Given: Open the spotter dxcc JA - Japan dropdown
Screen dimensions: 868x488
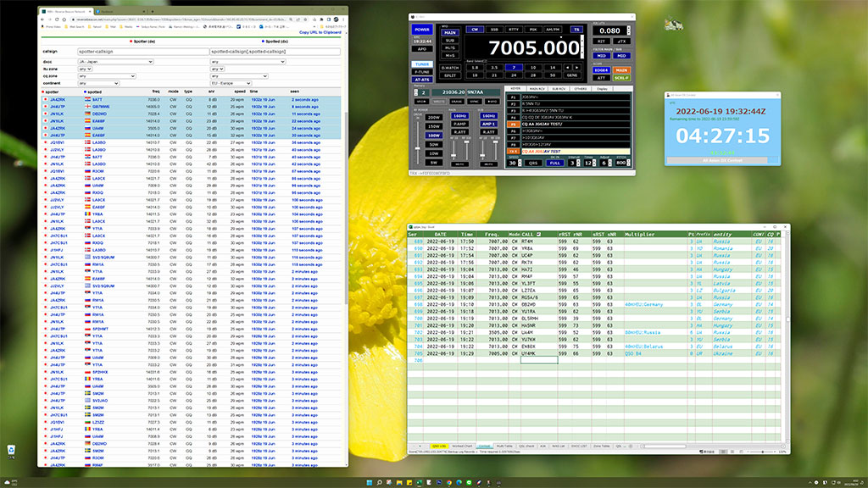Looking at the screenshot, I should (116, 62).
